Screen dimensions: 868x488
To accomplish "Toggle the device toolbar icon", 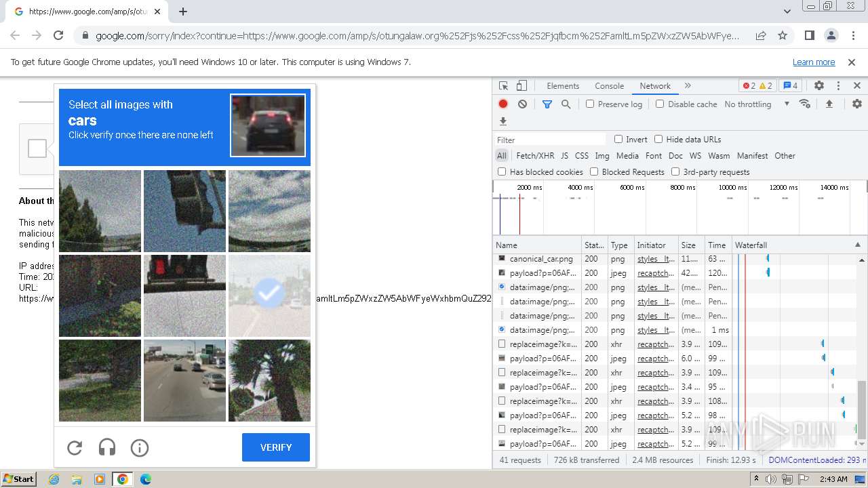I will tap(521, 86).
